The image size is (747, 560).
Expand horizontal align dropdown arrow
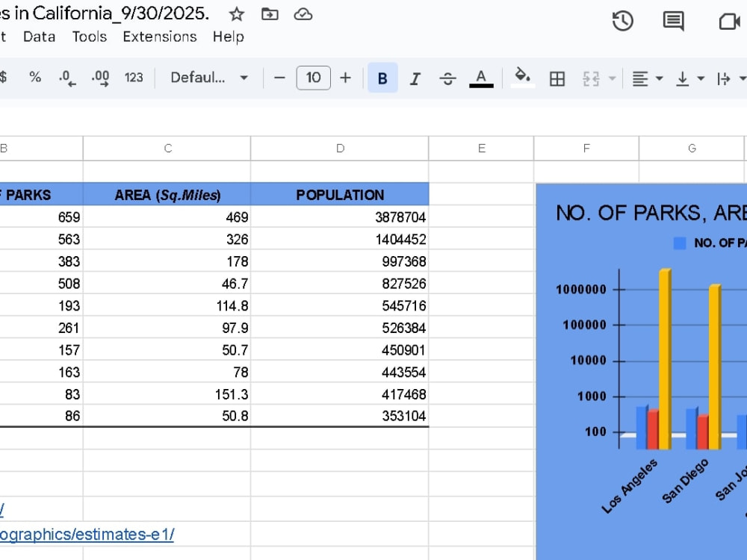(660, 78)
